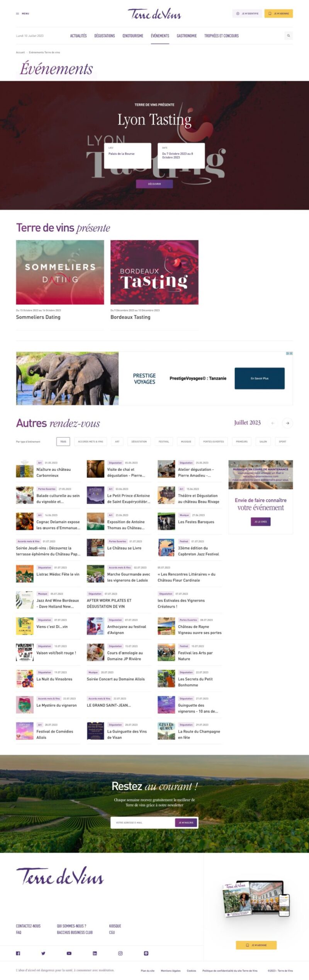
Task: Open Les Festes Baroques event
Action: click(x=196, y=522)
